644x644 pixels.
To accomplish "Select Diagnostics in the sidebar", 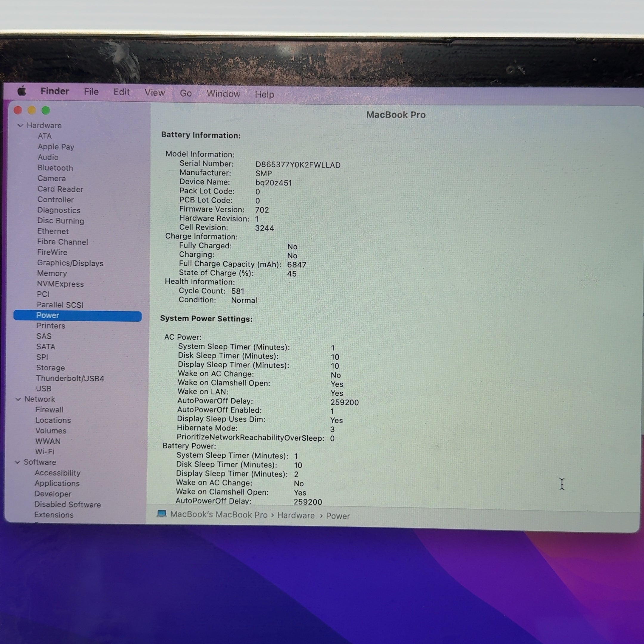I will (x=59, y=210).
